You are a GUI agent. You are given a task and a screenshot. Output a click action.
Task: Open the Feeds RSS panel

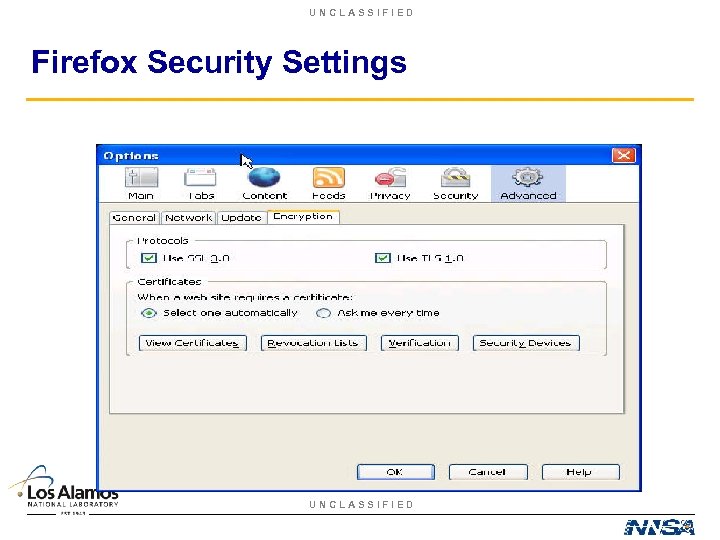point(329,184)
